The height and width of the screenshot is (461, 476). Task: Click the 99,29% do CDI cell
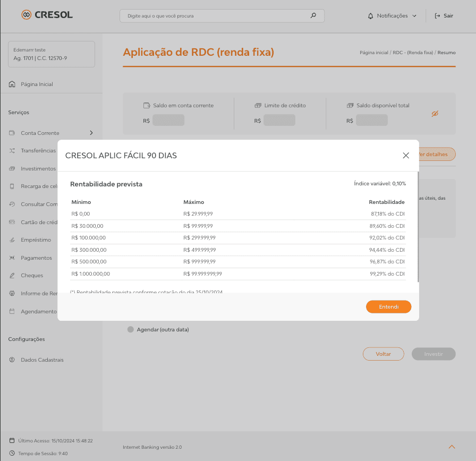[x=387, y=274]
